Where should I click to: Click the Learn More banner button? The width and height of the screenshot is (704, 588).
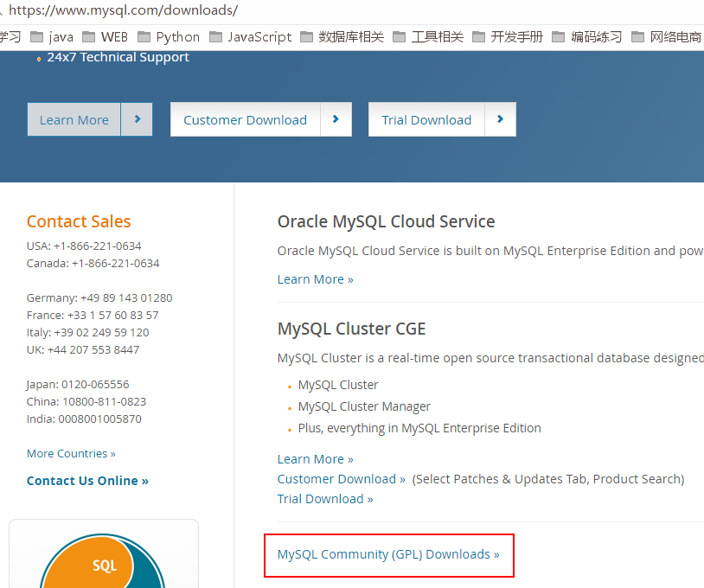(74, 119)
